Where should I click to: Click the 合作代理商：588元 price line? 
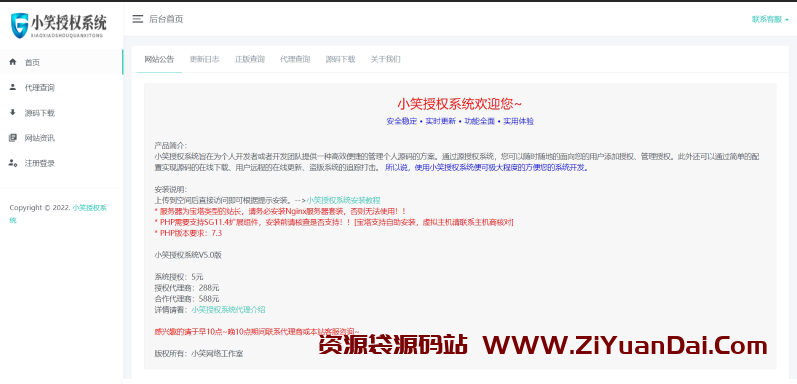tap(187, 299)
